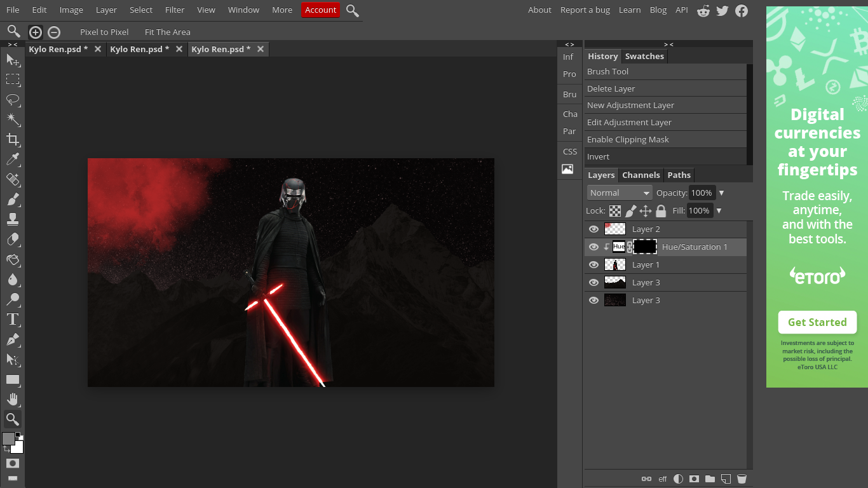Select the Crop tool

click(x=13, y=140)
